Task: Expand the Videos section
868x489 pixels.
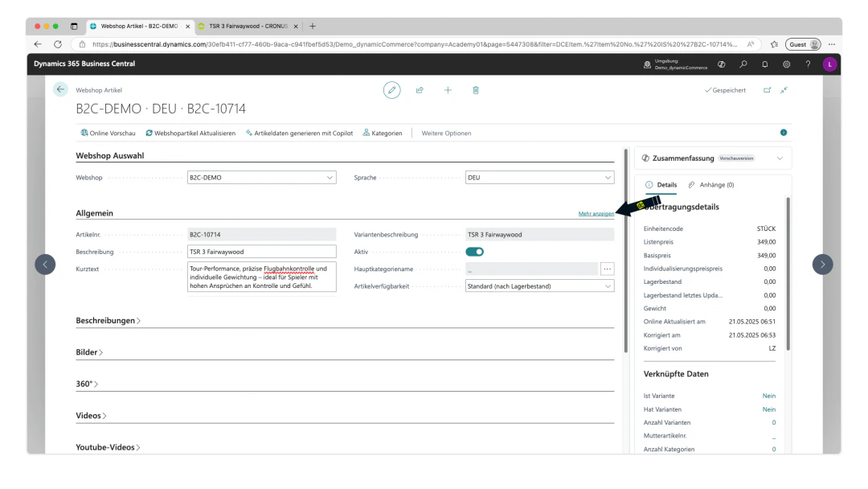Action: pos(91,415)
